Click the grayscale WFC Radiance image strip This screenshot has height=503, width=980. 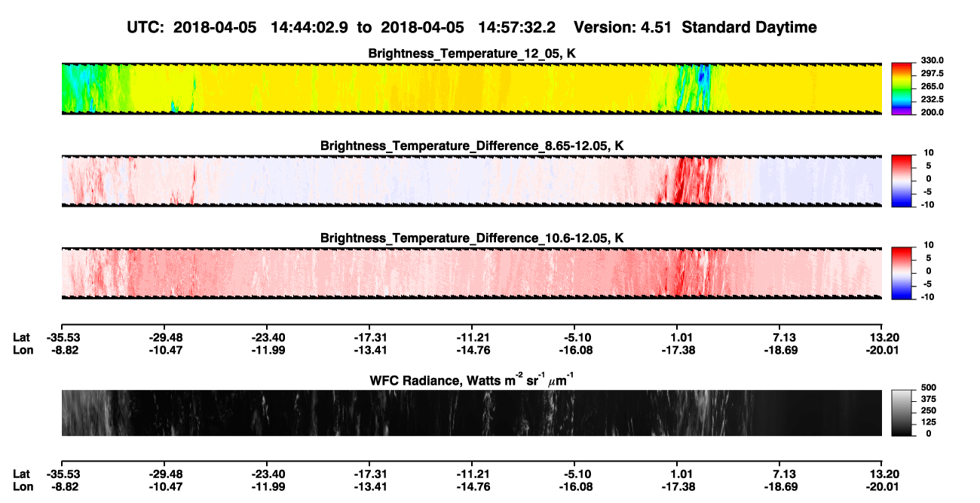pyautogui.click(x=471, y=413)
